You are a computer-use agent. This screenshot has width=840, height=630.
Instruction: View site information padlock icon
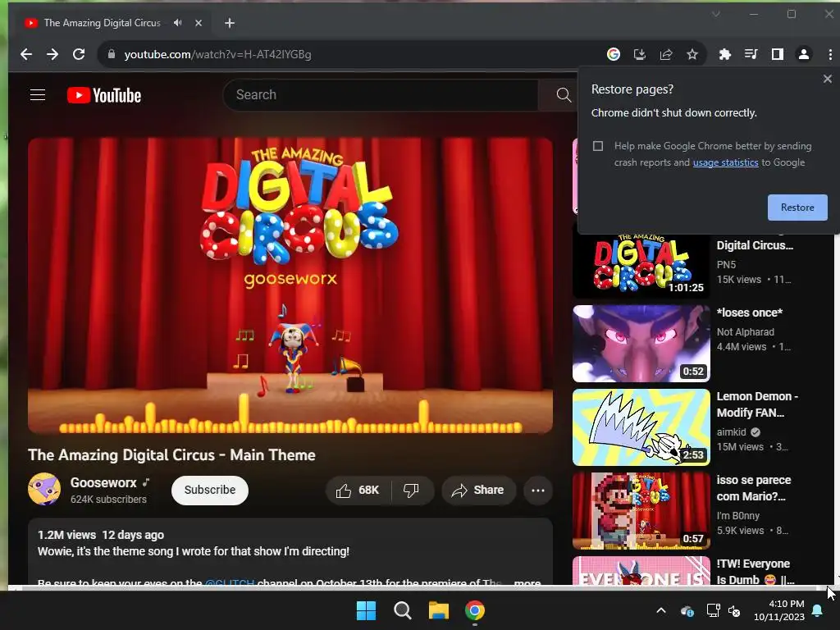(112, 54)
